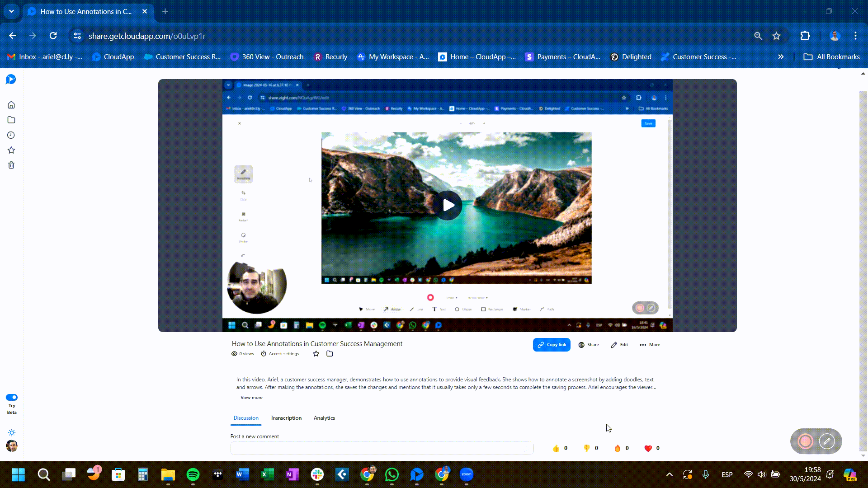Open site information icon in address bar

coord(77,36)
